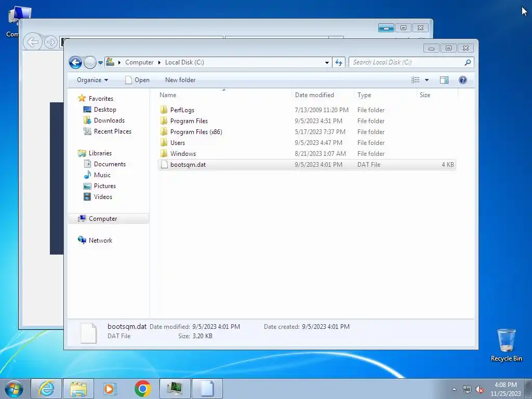The width and height of the screenshot is (532, 399).
Task: Click the bootsqm.dat file name
Action: click(x=188, y=165)
